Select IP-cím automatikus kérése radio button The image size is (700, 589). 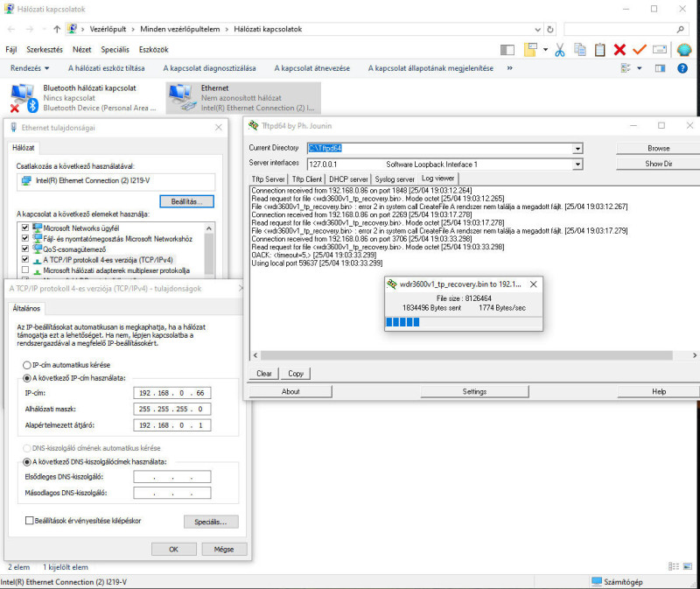[x=27, y=365]
